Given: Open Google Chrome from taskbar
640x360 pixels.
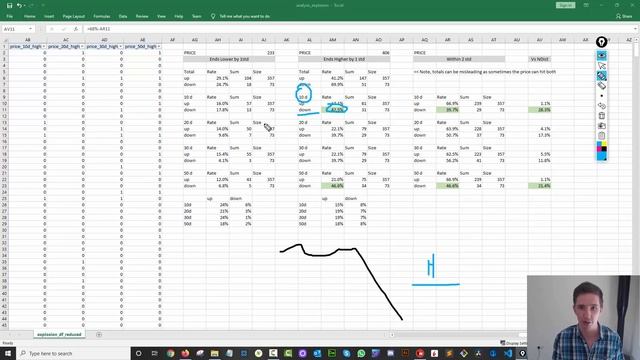Looking at the screenshot, I should click(x=170, y=353).
